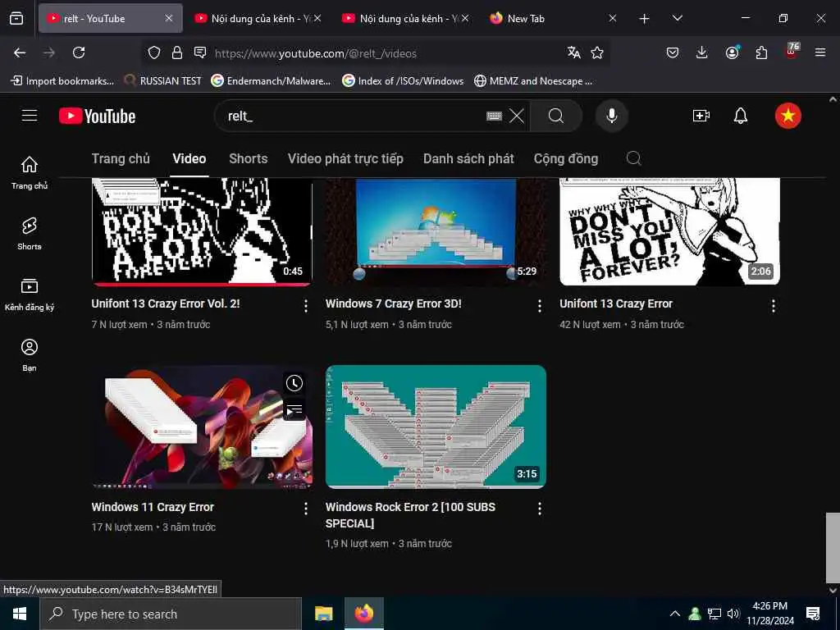Image resolution: width=840 pixels, height=630 pixels.
Task: Open Index of /ISOs/Windows bookmark
Action: click(x=403, y=81)
